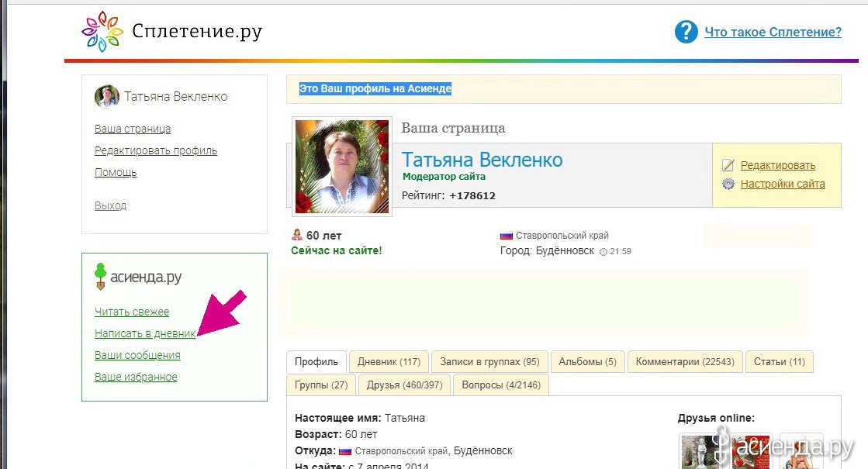Click the Настоящее имя: Татьяна line

pyautogui.click(x=360, y=418)
